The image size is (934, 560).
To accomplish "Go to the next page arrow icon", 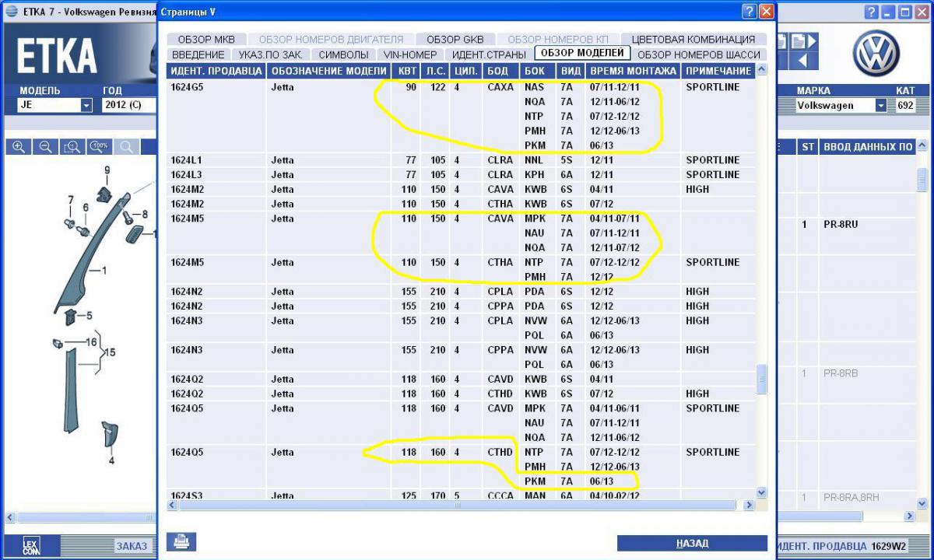I will point(805,41).
